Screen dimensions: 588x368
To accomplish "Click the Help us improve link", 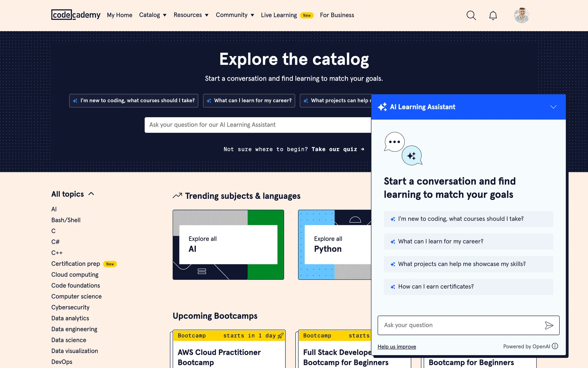I will 397,347.
